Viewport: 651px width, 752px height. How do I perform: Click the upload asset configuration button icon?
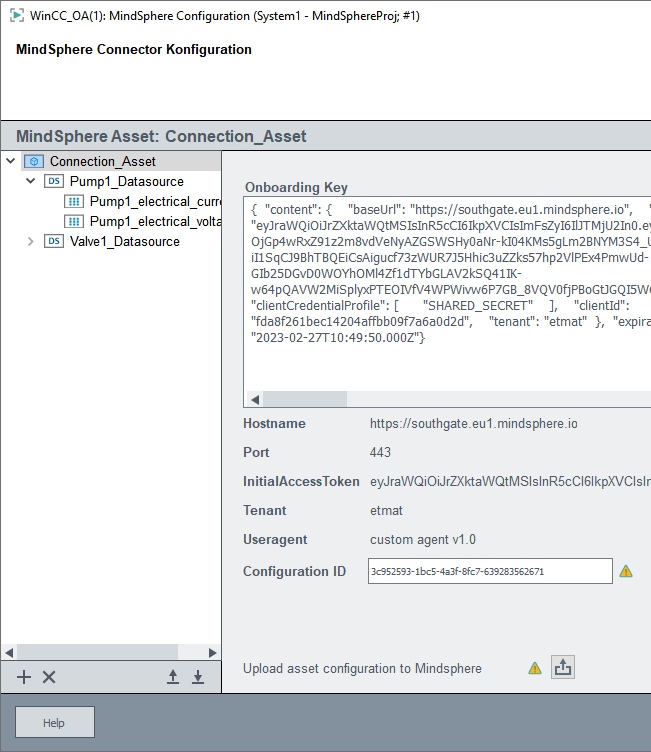click(x=562, y=668)
